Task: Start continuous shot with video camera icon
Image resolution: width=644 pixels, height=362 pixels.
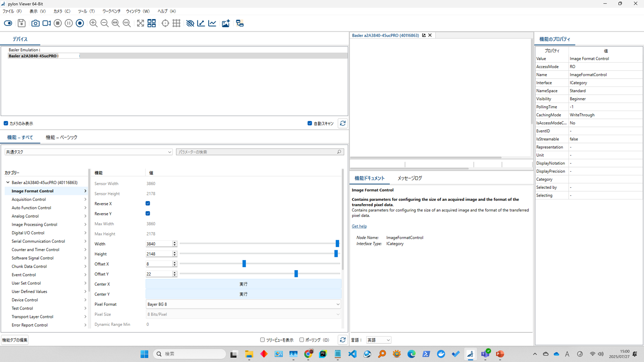Action: click(47, 23)
